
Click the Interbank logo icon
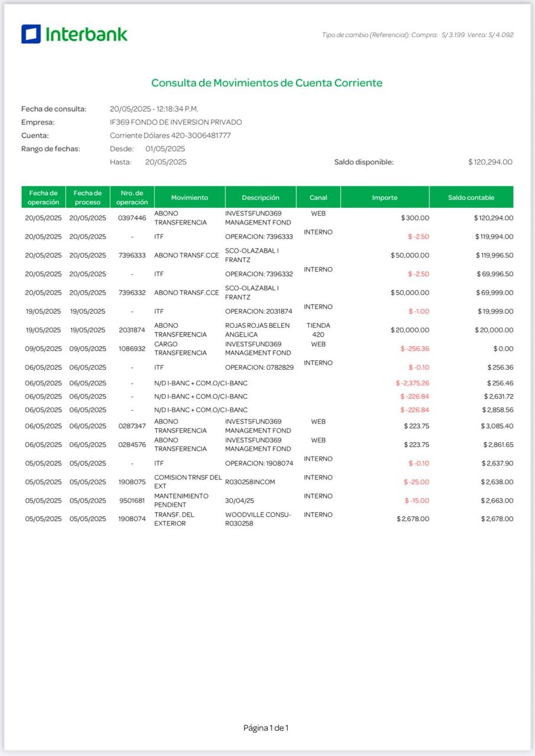pyautogui.click(x=31, y=34)
